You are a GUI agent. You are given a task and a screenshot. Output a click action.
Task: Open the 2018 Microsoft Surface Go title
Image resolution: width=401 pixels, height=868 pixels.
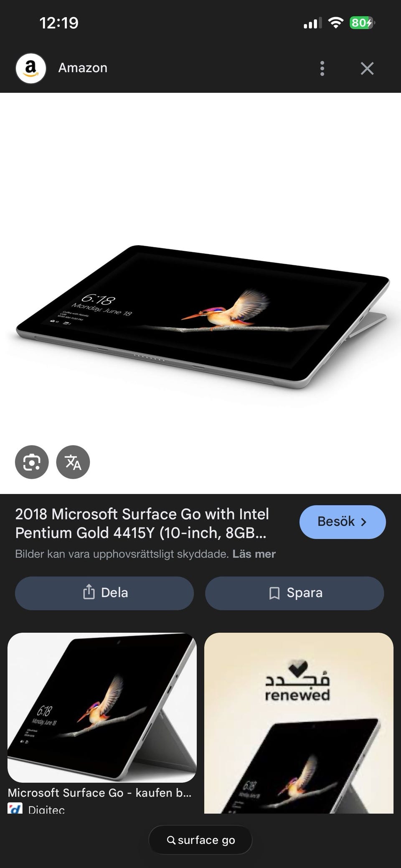click(142, 523)
